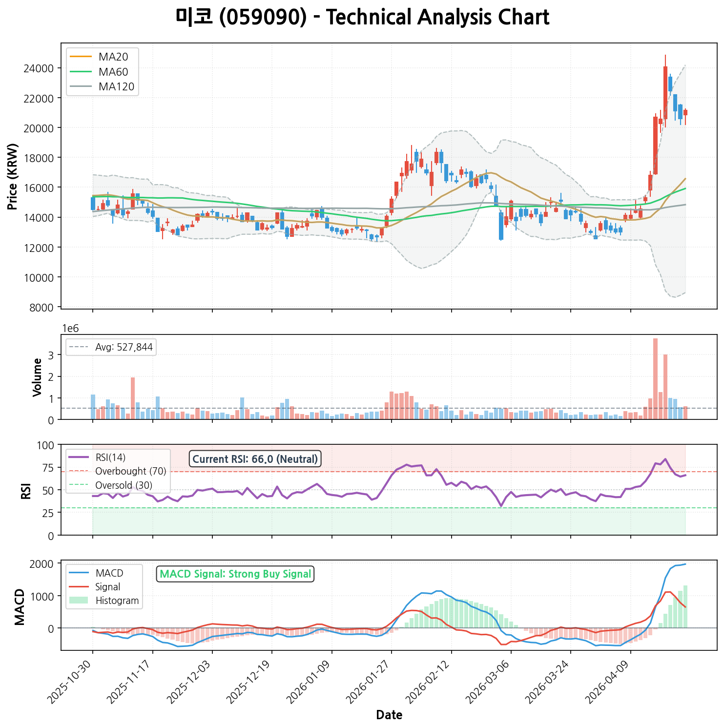This screenshot has width=724, height=728.
Task: Click the 24000 price tick label
Action: pos(38,68)
